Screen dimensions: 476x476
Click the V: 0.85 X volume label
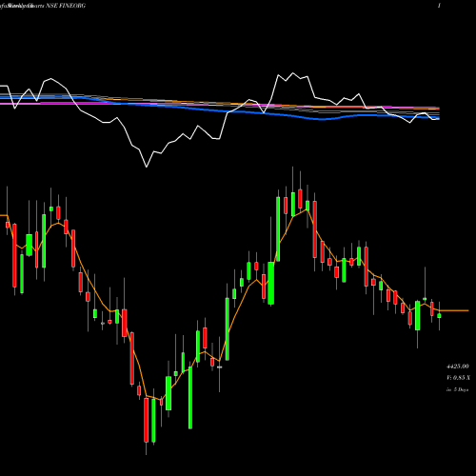[458, 378]
